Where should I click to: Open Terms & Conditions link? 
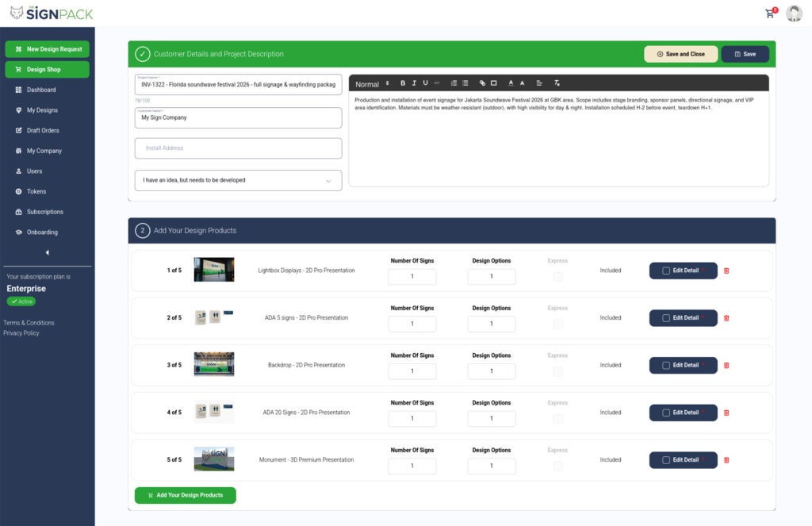click(x=29, y=323)
